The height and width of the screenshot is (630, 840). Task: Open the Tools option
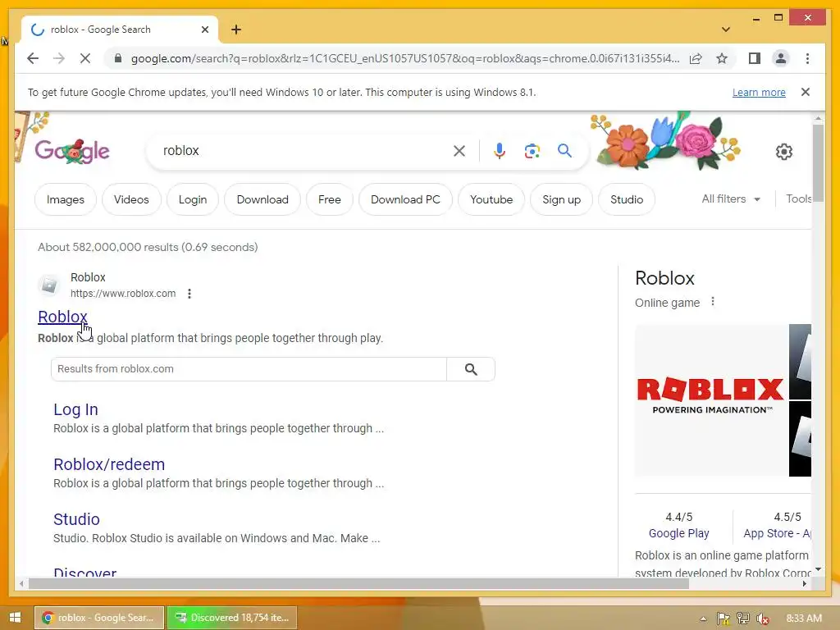point(798,199)
